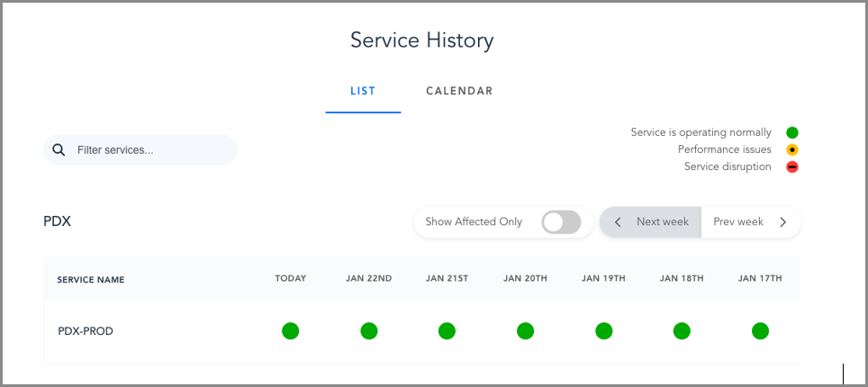868x387 pixels.
Task: Click the right chevron beside Prev week
Action: point(782,222)
